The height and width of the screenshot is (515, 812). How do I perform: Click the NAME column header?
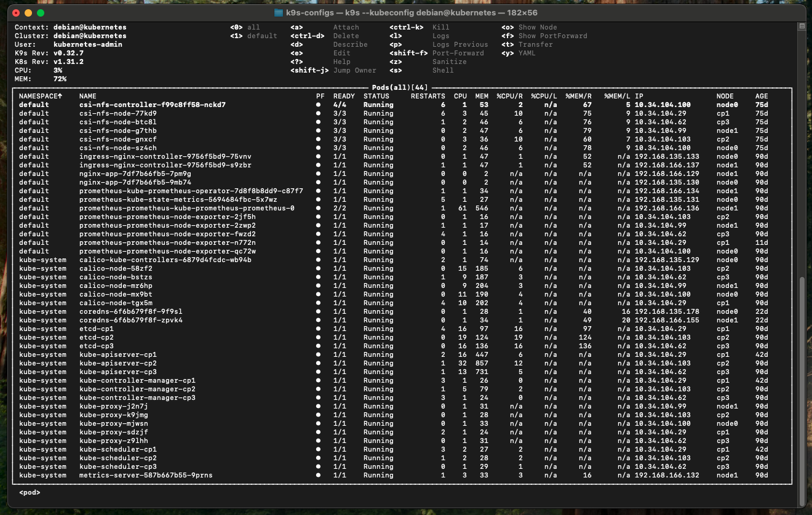[x=88, y=97]
